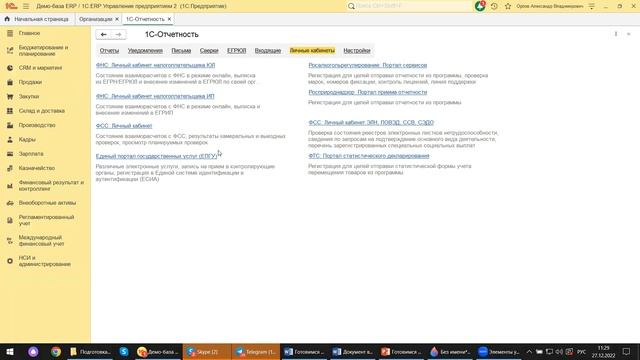This screenshot has width=640, height=360.
Task: Click РУС language indicator in tray
Action: [x=581, y=351]
